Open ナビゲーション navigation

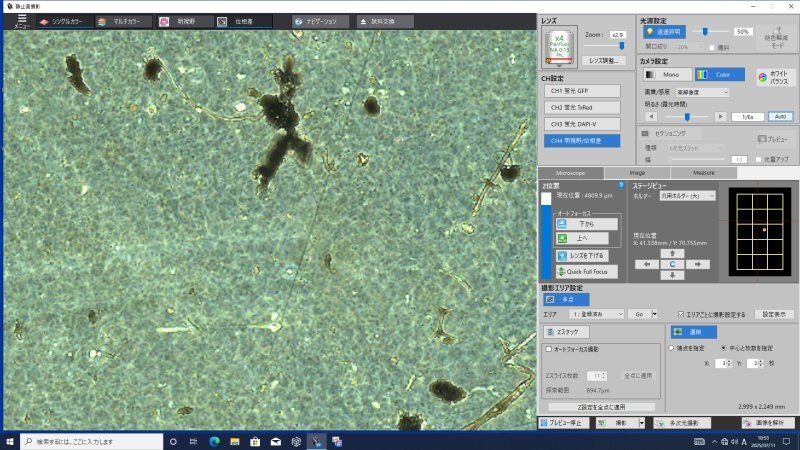coord(320,21)
